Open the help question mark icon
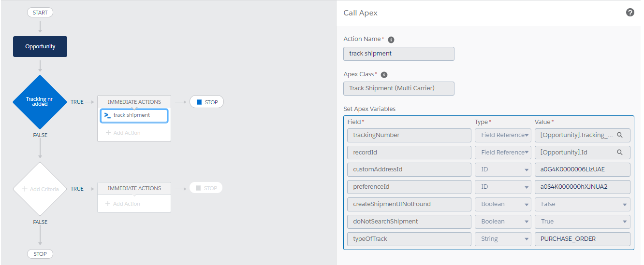Image resolution: width=644 pixels, height=265 pixels. pos(630,13)
